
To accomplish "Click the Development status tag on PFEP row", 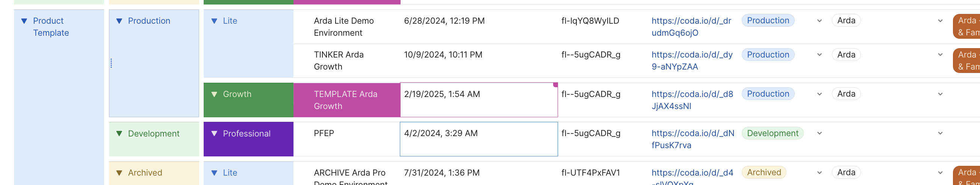I will (x=772, y=133).
